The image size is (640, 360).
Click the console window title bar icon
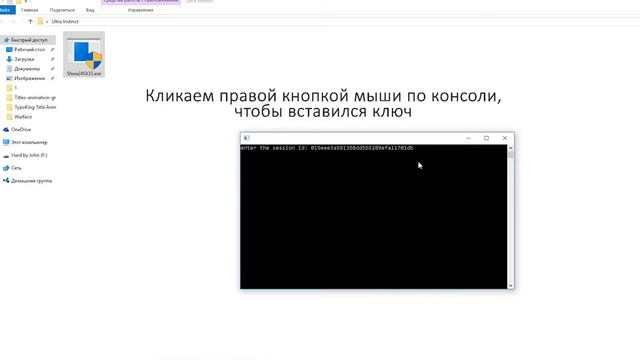pos(246,138)
